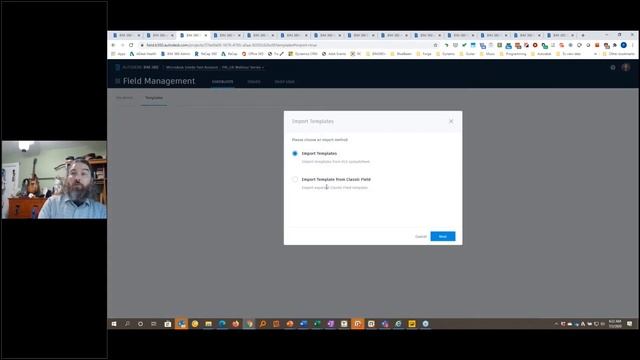Image resolution: width=640 pixels, height=360 pixels.
Task: Go back with the browser back arrow
Action: coord(113,45)
